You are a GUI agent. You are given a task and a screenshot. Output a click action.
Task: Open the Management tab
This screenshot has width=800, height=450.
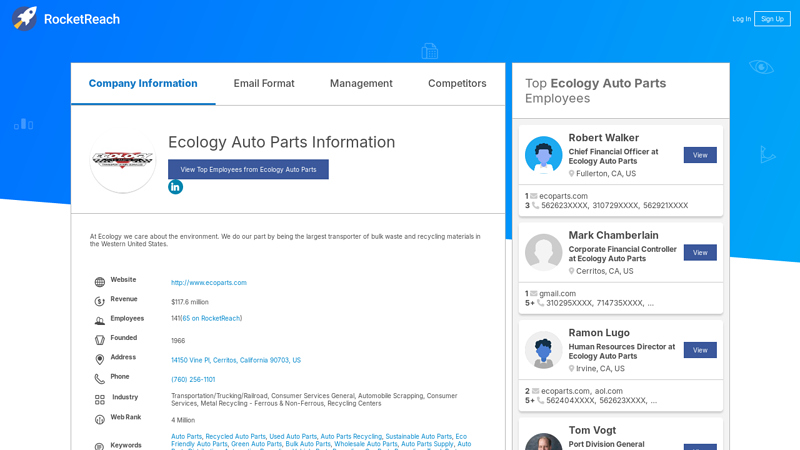tap(361, 84)
